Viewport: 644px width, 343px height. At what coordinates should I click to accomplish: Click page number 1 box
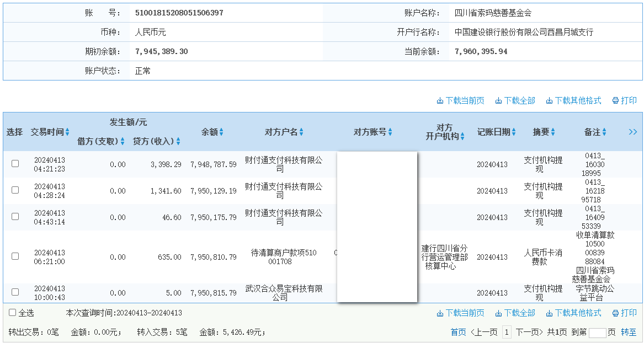click(507, 332)
